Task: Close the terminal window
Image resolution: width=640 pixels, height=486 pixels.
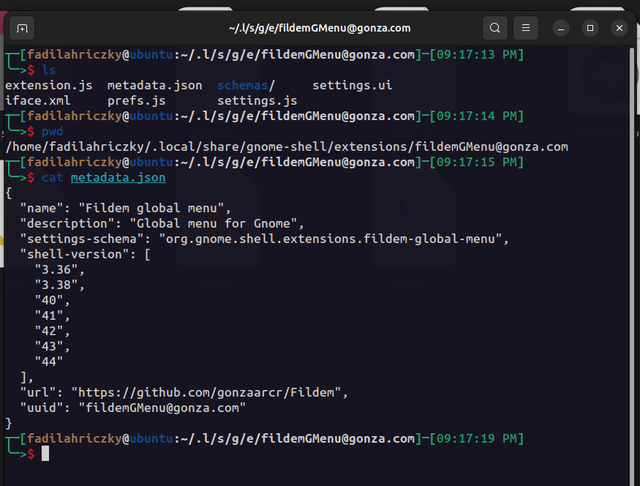Action: tap(618, 27)
